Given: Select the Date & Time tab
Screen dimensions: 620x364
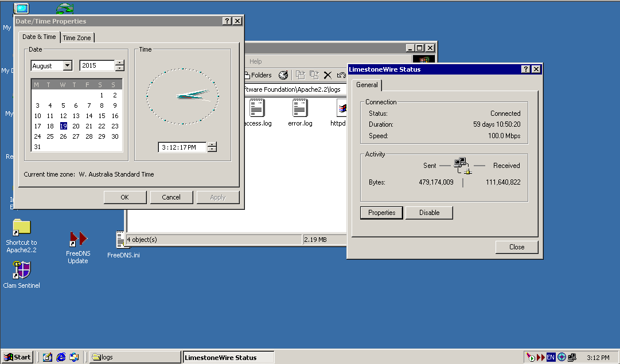Looking at the screenshot, I should [39, 37].
